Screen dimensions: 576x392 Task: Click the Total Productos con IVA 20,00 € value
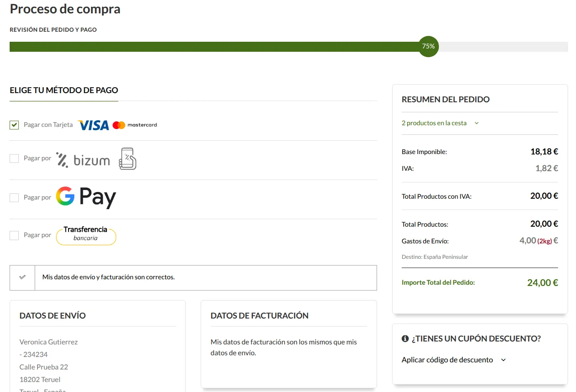click(x=544, y=196)
